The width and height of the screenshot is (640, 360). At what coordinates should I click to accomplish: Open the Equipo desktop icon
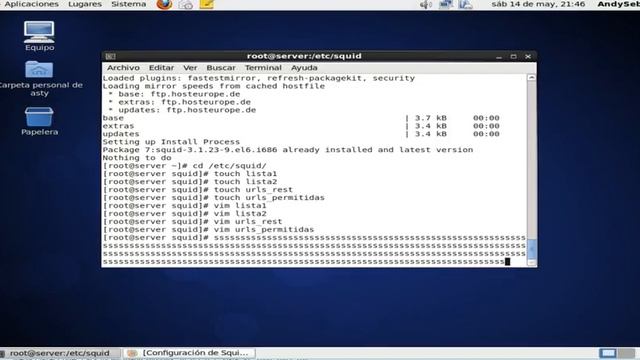coord(39,36)
